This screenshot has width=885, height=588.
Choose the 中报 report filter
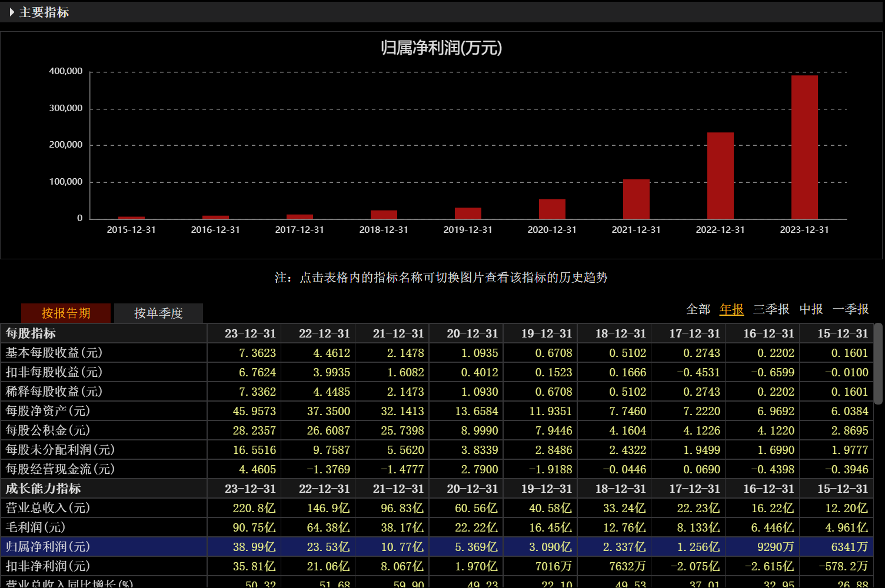pyautogui.click(x=811, y=309)
